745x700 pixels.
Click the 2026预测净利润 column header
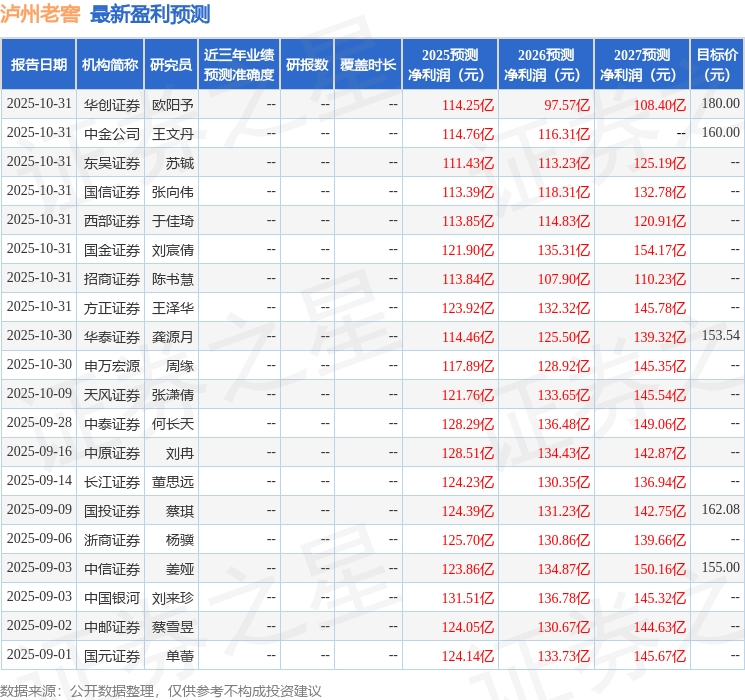point(546,65)
